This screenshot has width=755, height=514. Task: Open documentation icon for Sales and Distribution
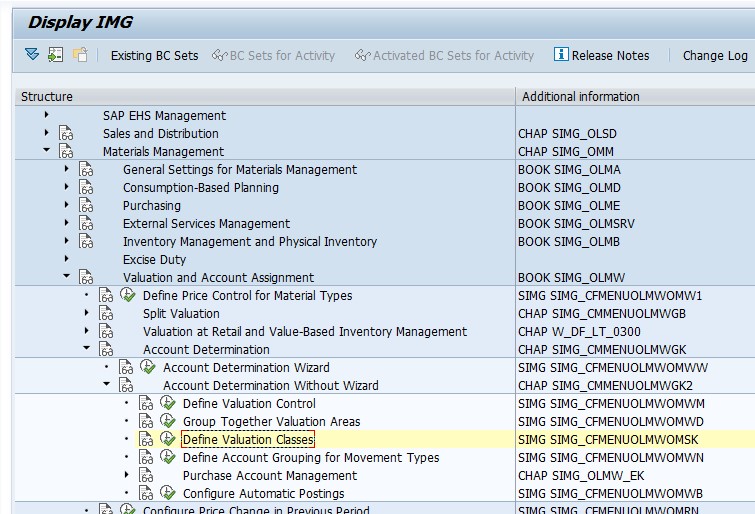pos(66,133)
